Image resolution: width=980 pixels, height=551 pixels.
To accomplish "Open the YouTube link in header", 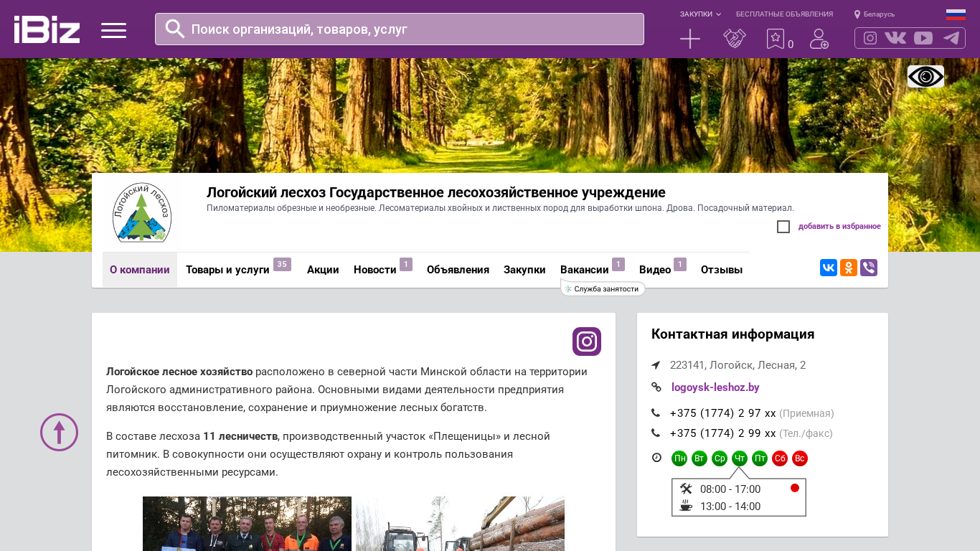I will click(923, 38).
